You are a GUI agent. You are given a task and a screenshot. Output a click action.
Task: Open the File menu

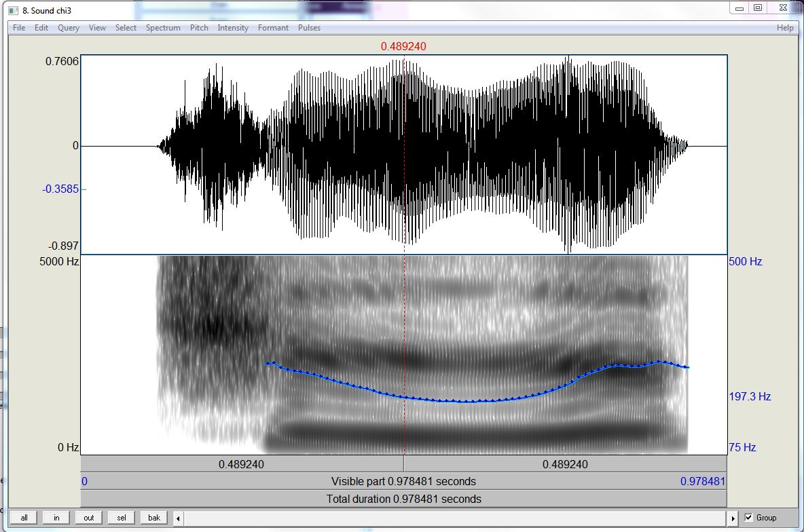pos(19,28)
